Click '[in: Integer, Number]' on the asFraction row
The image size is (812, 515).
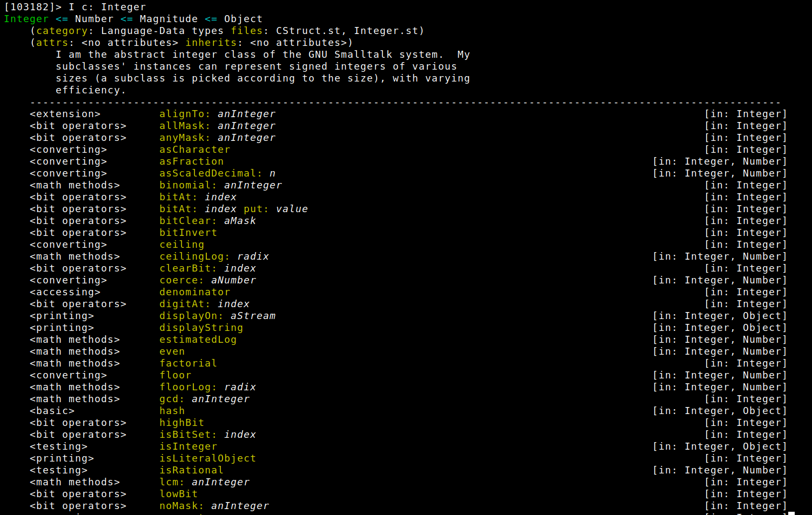tap(720, 161)
